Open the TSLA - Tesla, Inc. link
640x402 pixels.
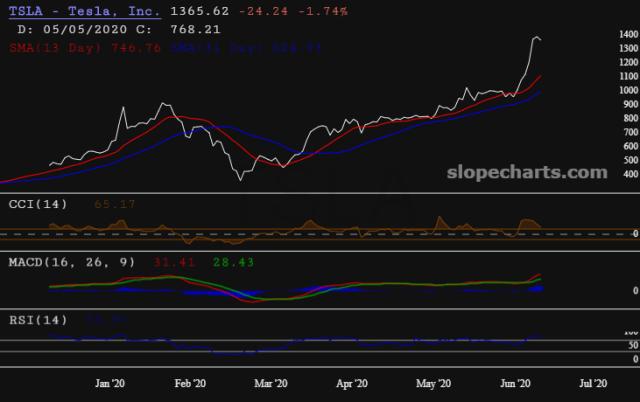(84, 11)
